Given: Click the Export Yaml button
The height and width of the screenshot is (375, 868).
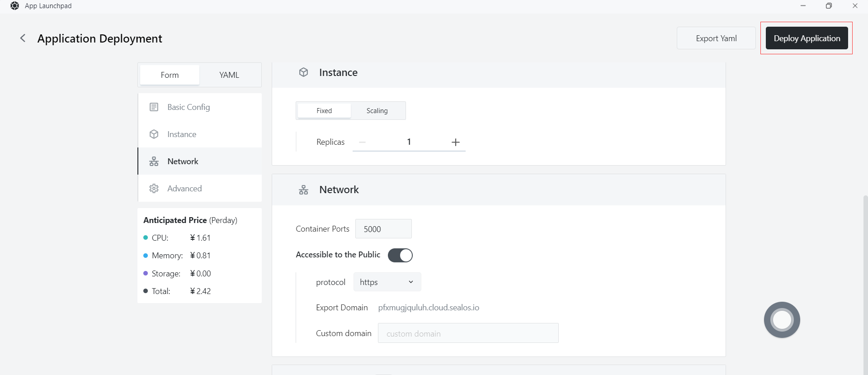Looking at the screenshot, I should [716, 38].
